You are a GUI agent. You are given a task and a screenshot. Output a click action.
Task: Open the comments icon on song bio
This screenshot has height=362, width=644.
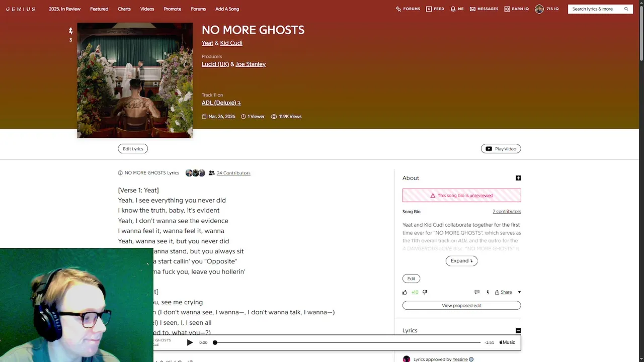[x=477, y=292]
